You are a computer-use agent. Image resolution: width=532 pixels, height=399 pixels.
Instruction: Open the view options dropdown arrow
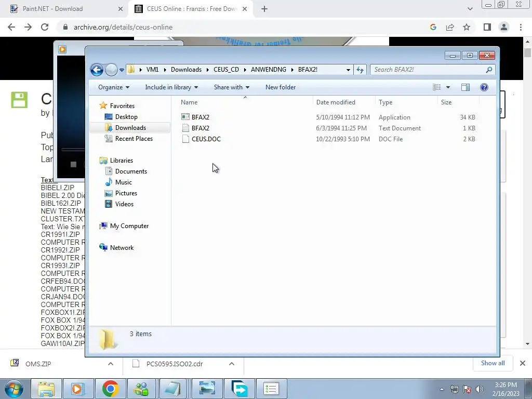click(448, 87)
